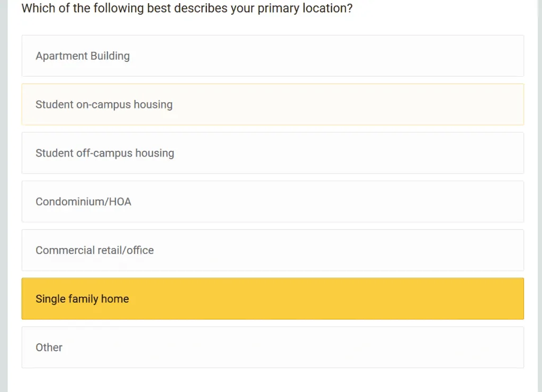Pick Student off-campus housing answer

[x=273, y=153]
